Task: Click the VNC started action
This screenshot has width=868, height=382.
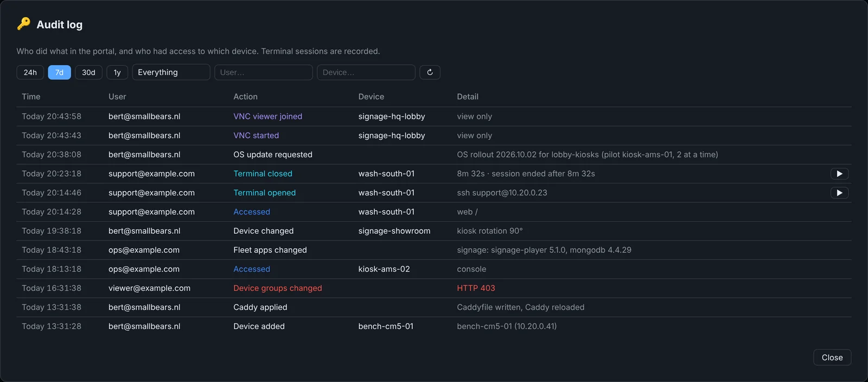Action: pos(256,136)
